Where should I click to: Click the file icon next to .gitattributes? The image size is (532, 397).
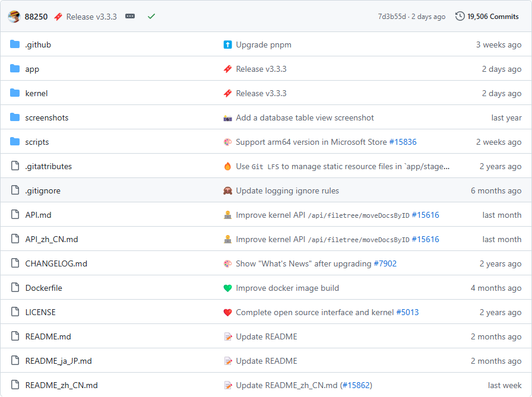[15, 166]
